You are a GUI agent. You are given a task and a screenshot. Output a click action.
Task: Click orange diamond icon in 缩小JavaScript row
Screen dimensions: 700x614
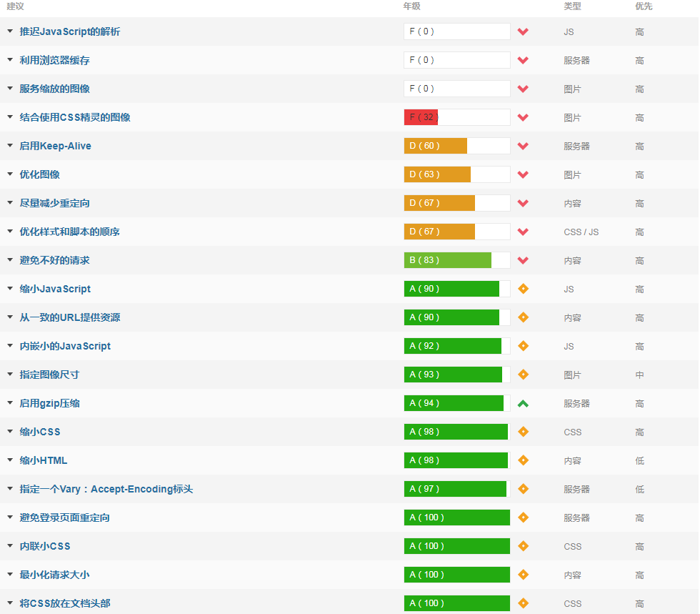click(523, 289)
